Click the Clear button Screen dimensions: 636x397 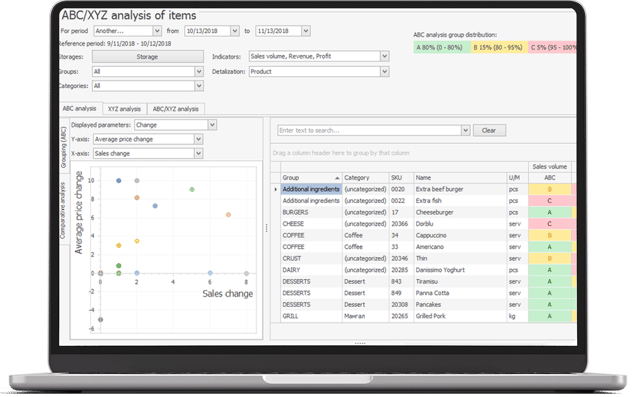[489, 130]
